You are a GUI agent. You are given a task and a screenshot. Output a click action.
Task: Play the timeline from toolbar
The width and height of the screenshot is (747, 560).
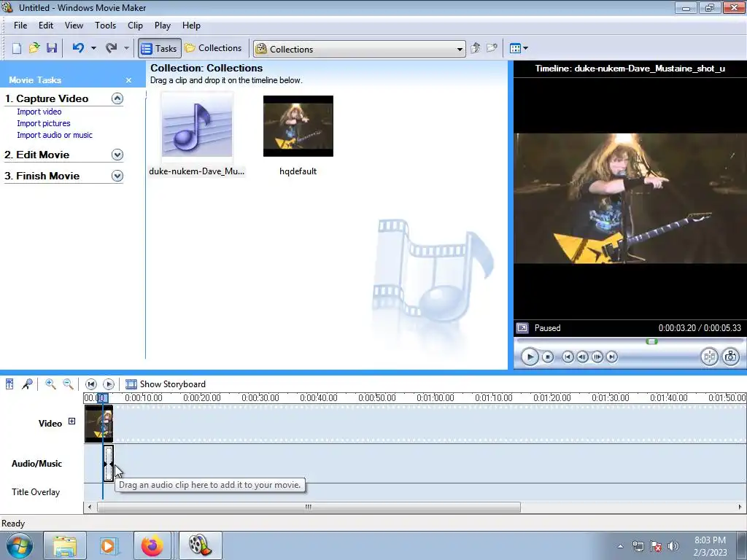click(109, 384)
